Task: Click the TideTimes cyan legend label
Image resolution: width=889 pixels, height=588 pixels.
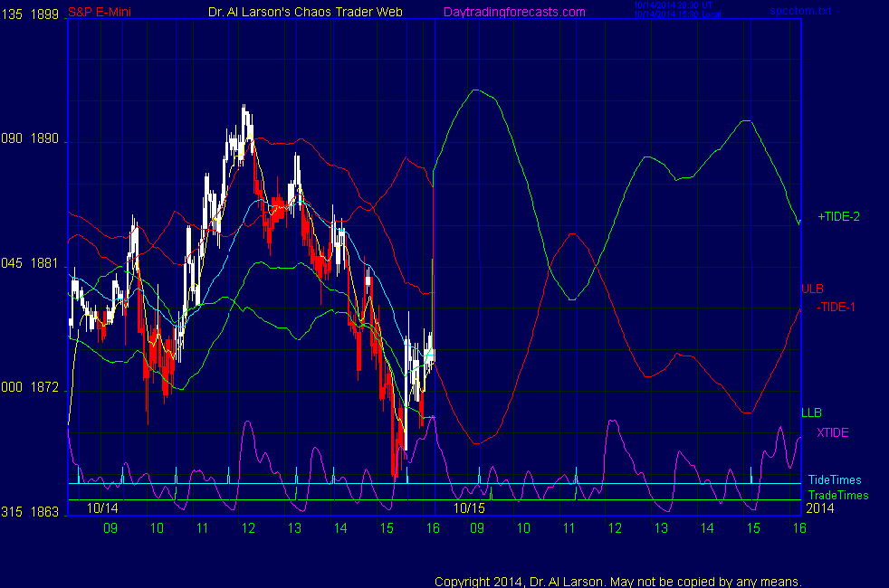Action: point(835,480)
